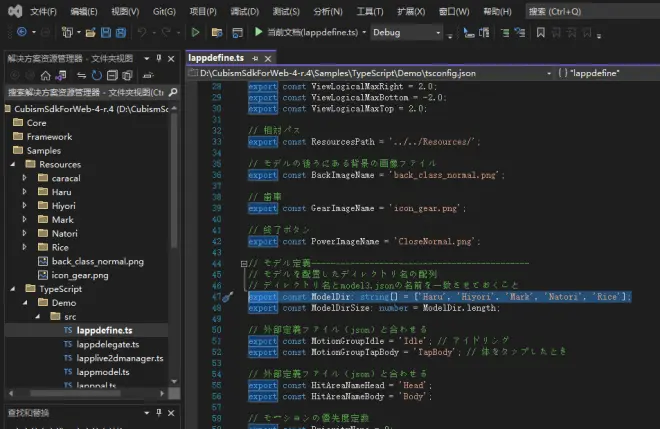
Task: Click the properties wrench icon in Solution Explorer
Action: pyautogui.click(x=148, y=75)
